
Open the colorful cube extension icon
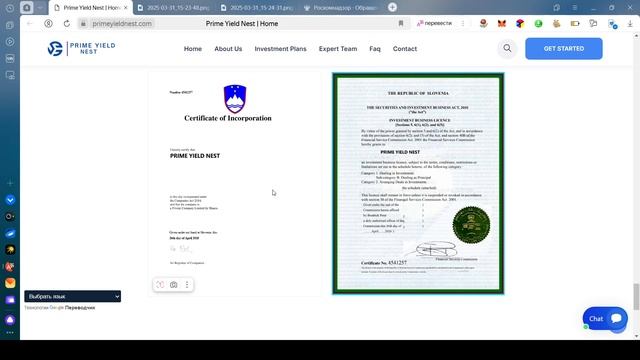[x=520, y=24]
